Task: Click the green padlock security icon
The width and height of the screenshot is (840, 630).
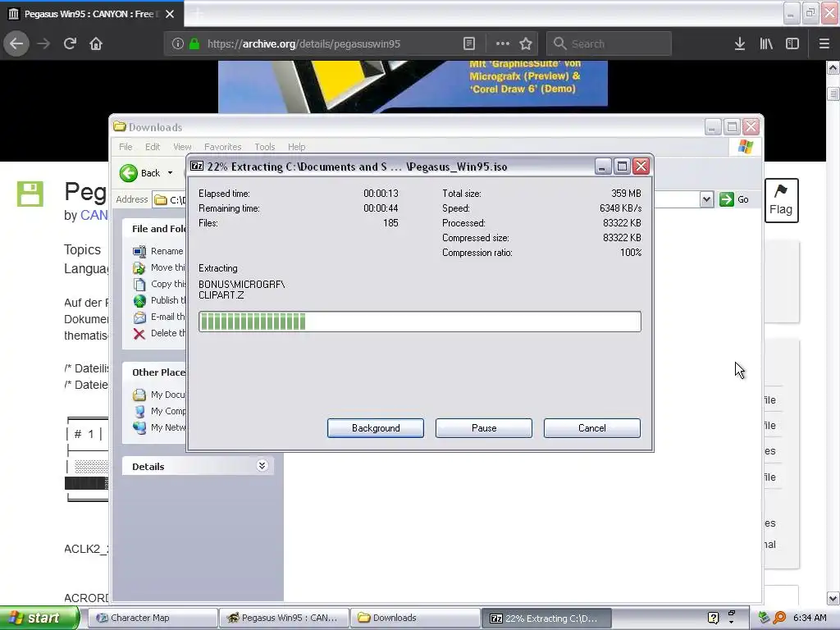Action: click(194, 44)
